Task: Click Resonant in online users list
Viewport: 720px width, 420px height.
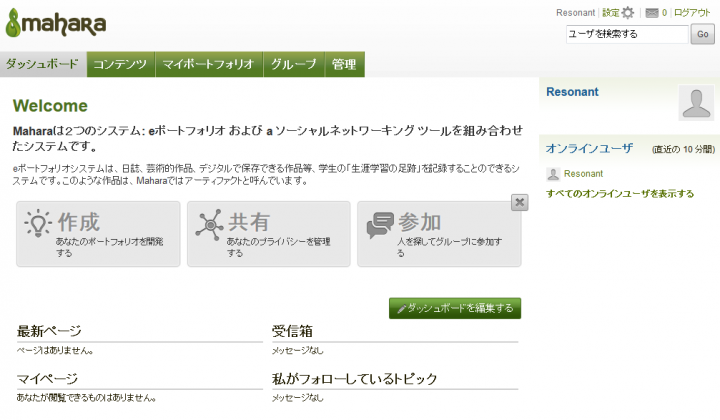Action: [x=583, y=174]
